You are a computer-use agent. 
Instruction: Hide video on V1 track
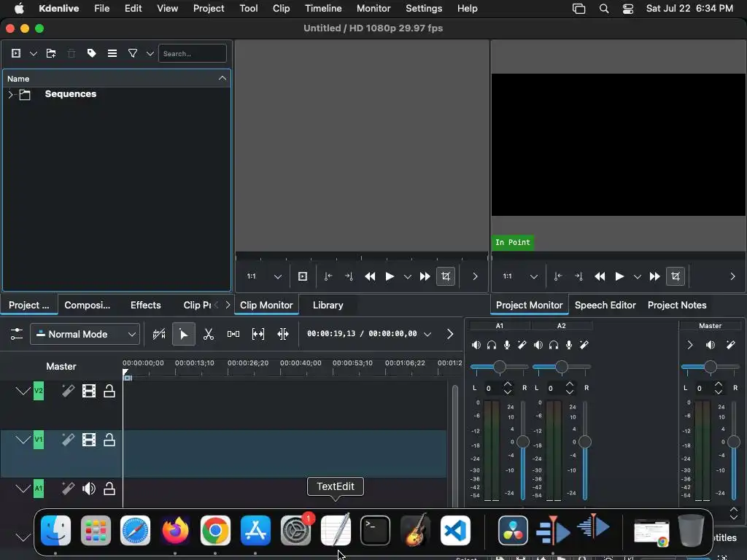coord(88,440)
